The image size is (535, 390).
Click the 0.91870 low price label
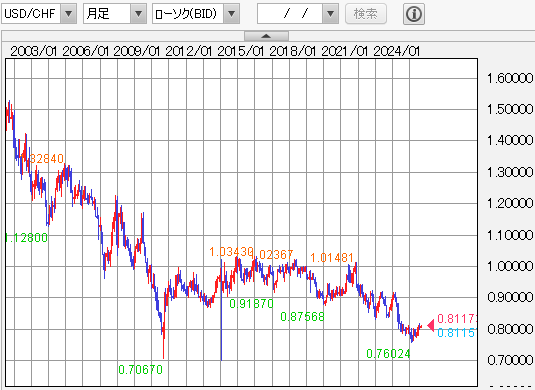click(x=251, y=303)
